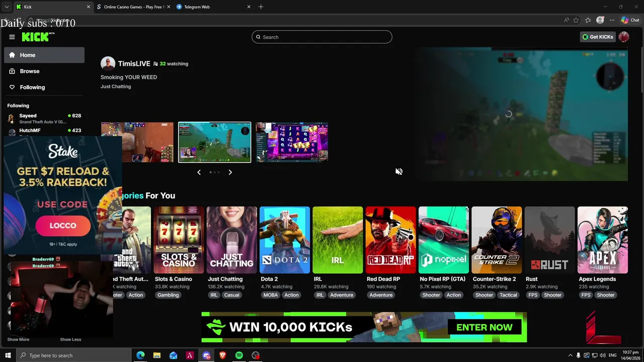Open Spotify from taskbar

coord(239,355)
